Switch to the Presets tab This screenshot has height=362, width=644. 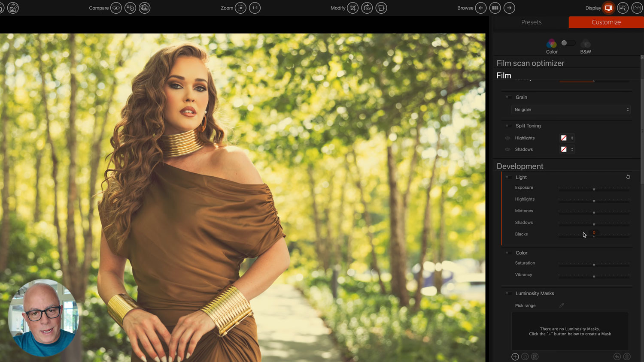pyautogui.click(x=531, y=22)
